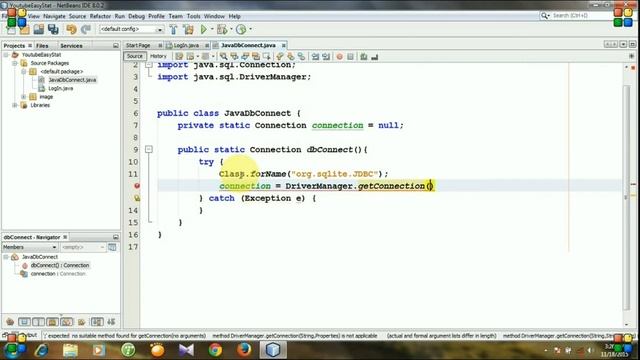The height and width of the screenshot is (360, 640).
Task: Click the Save All disks icon
Action: click(53, 29)
